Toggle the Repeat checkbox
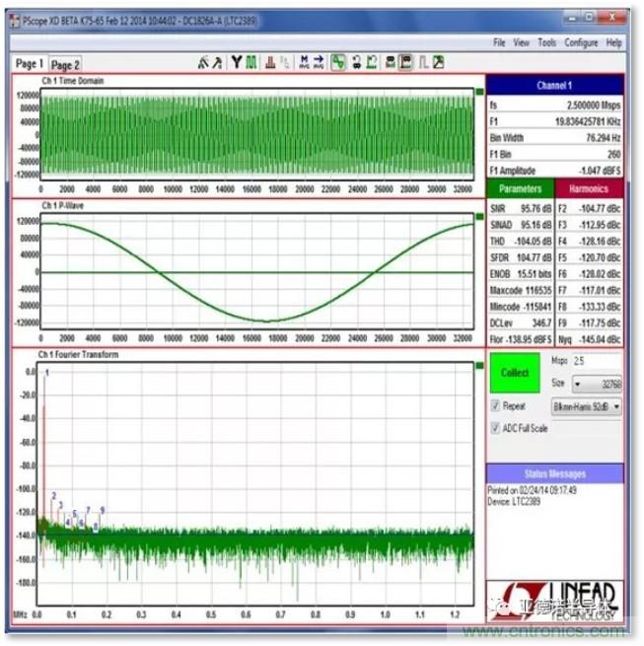Viewport: 644px width, 646px height. tap(495, 406)
